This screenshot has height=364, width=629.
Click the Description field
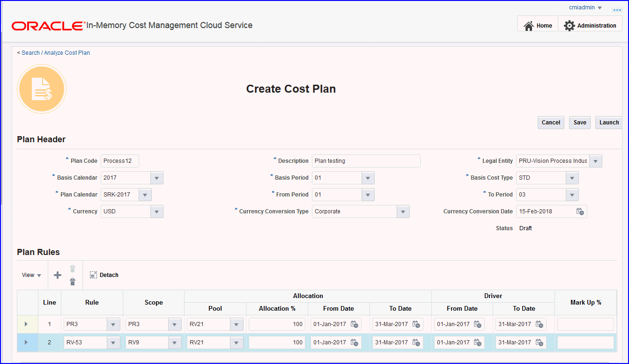click(x=366, y=161)
